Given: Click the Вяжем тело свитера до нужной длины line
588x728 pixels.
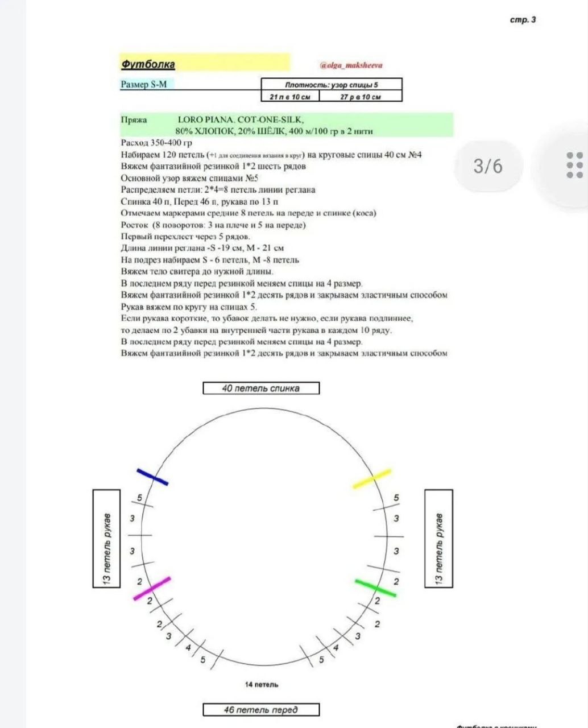Looking at the screenshot, I should click(x=197, y=271).
